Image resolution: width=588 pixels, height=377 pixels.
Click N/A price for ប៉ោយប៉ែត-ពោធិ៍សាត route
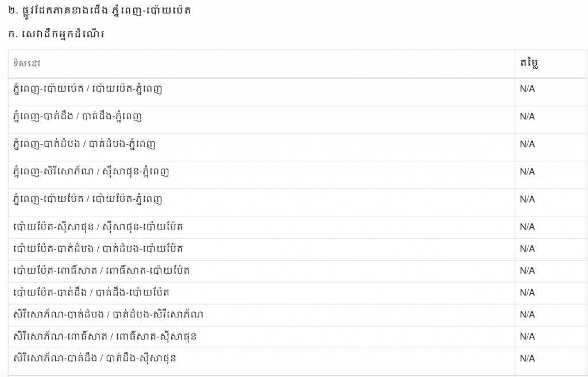coord(527,270)
